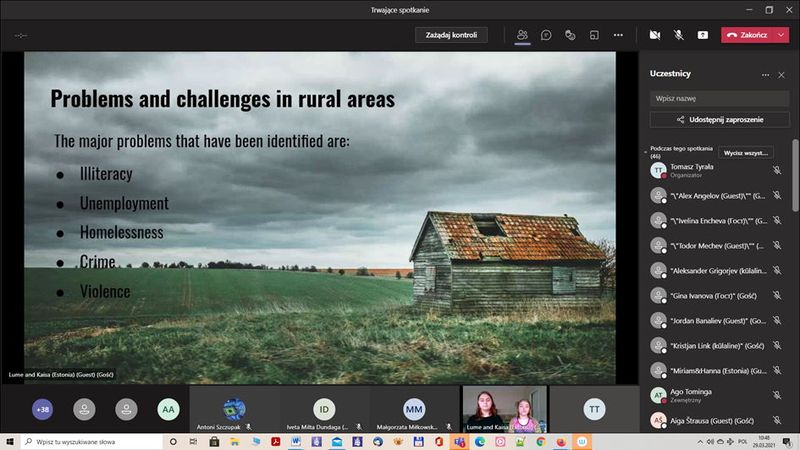Screen dimensions: 800x450
Task: Close the Uczestnicy panel
Action: pyautogui.click(x=781, y=74)
